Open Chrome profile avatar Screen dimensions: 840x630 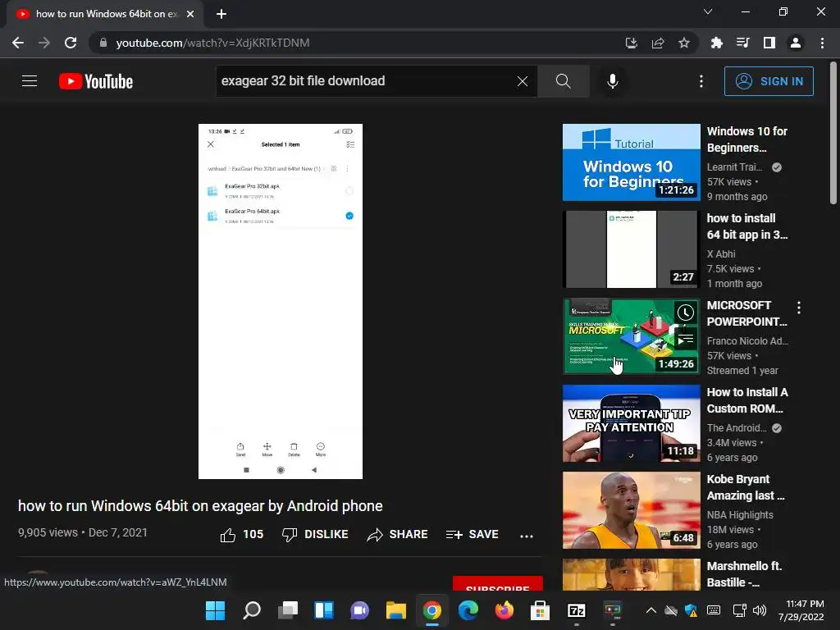pyautogui.click(x=796, y=43)
